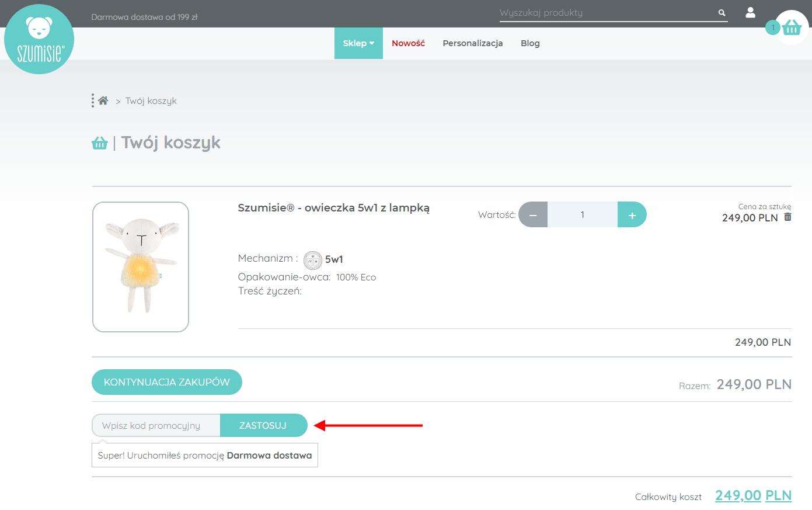Open the Blog menu item
This screenshot has height=510, width=812.
[530, 43]
